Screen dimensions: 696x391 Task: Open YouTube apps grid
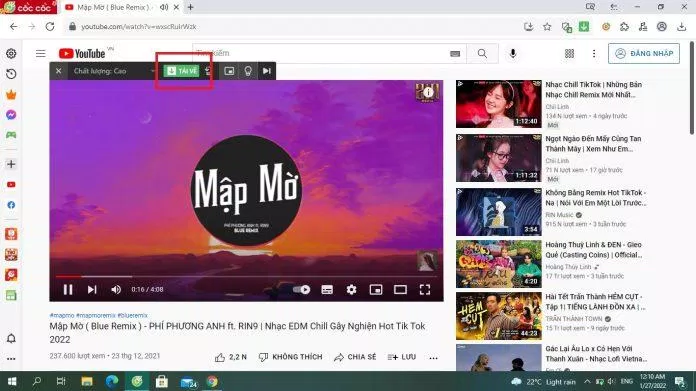(x=569, y=54)
